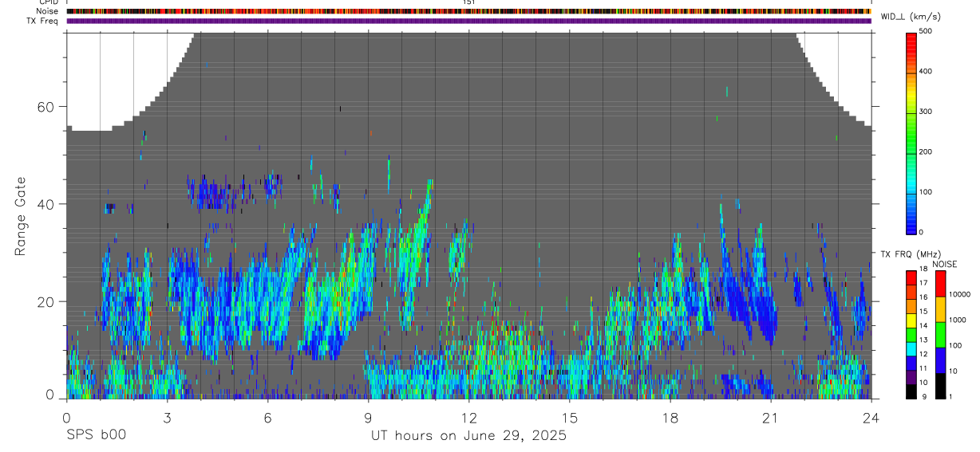Click the 'NOISE' legend title
The height and width of the screenshot is (452, 980).
(x=944, y=264)
